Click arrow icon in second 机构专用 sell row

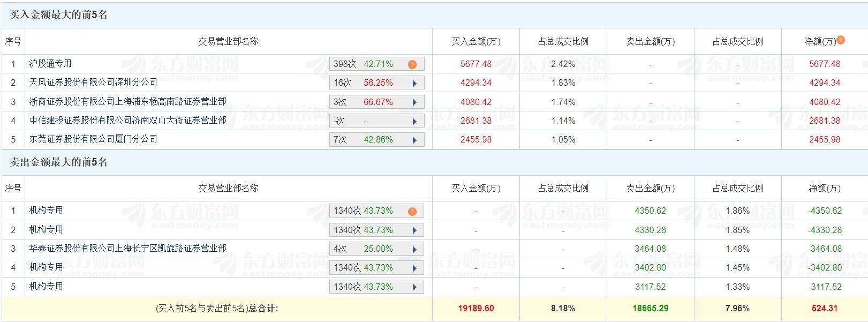414,230
